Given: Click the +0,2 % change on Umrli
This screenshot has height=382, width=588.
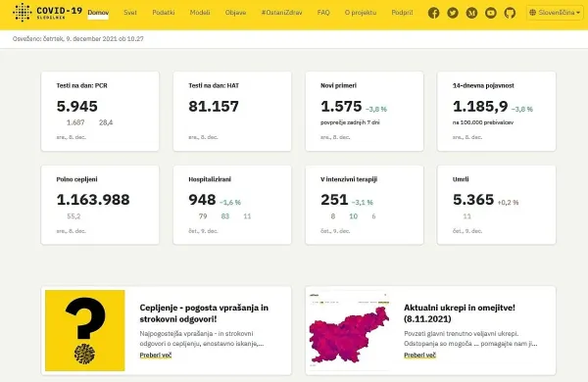Looking at the screenshot, I should [508, 203].
